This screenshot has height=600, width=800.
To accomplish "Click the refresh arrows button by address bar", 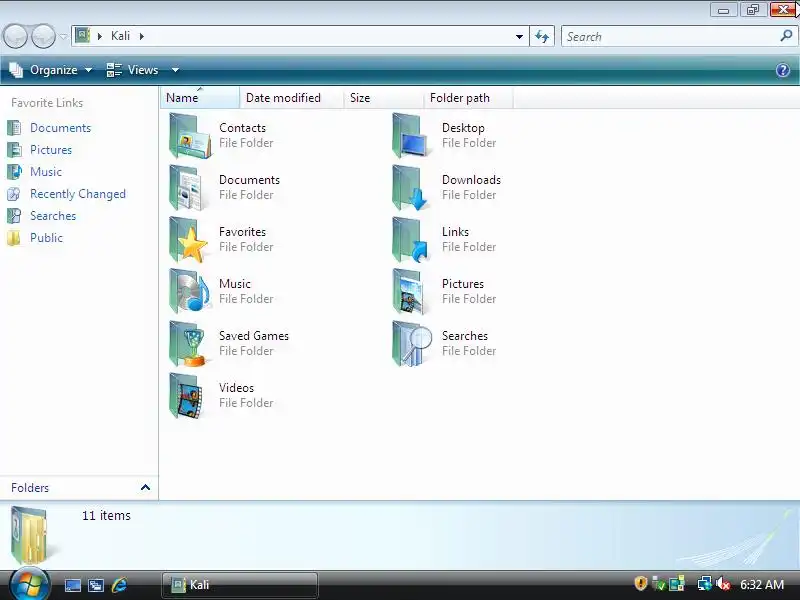I will 542,36.
